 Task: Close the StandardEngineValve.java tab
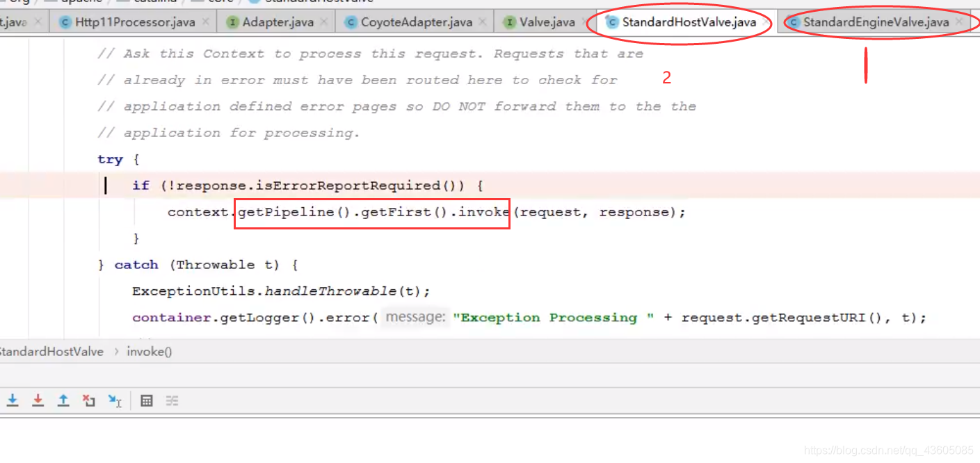[x=960, y=22]
